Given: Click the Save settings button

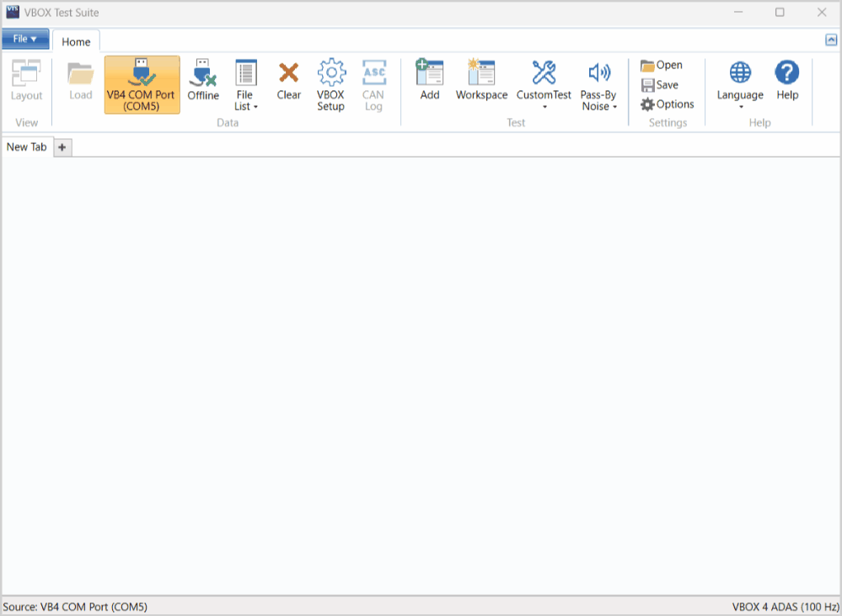Looking at the screenshot, I should coord(660,84).
